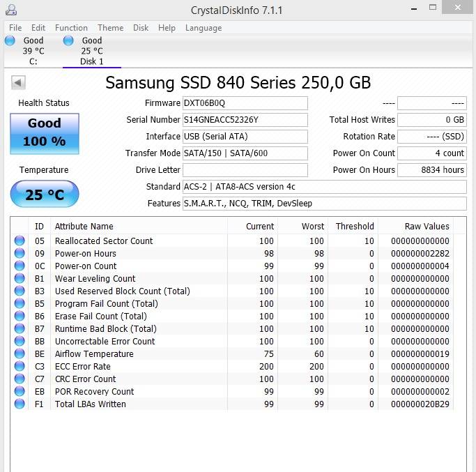
Task: Click the Attribute Name column header
Action: 84,227
